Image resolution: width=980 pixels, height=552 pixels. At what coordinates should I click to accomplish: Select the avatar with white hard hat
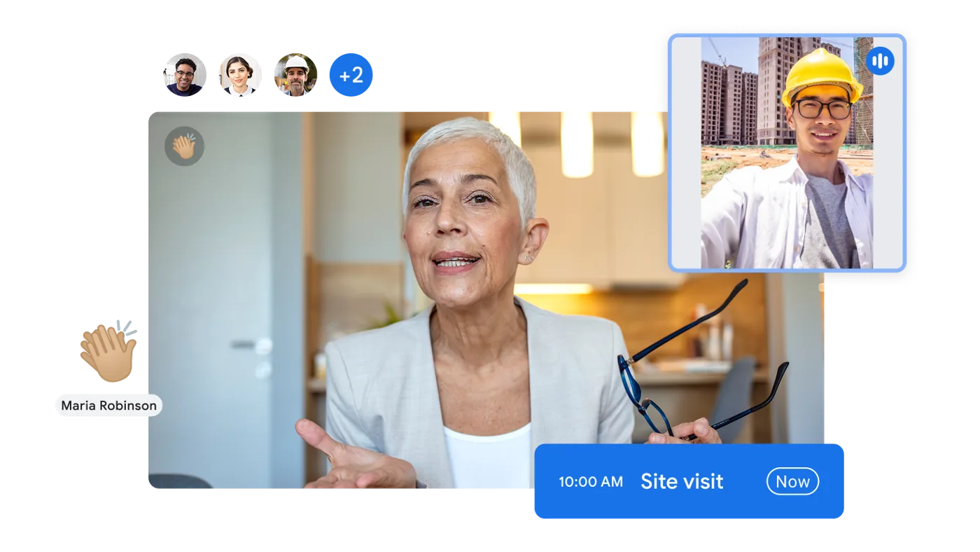[295, 75]
